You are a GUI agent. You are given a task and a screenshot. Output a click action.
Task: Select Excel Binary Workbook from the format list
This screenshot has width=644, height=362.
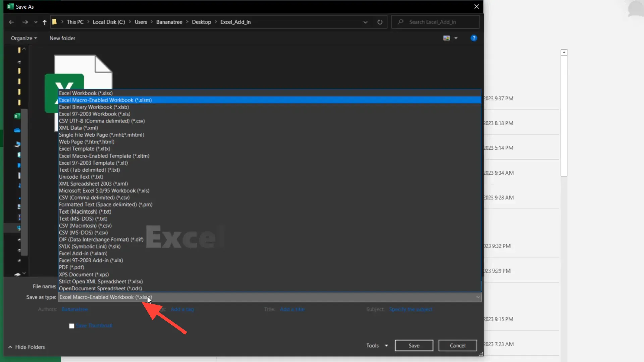[94, 107]
